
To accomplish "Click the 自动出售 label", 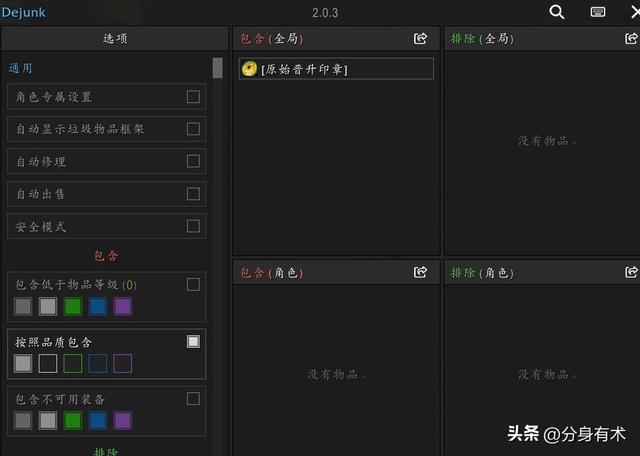I will pyautogui.click(x=41, y=194).
